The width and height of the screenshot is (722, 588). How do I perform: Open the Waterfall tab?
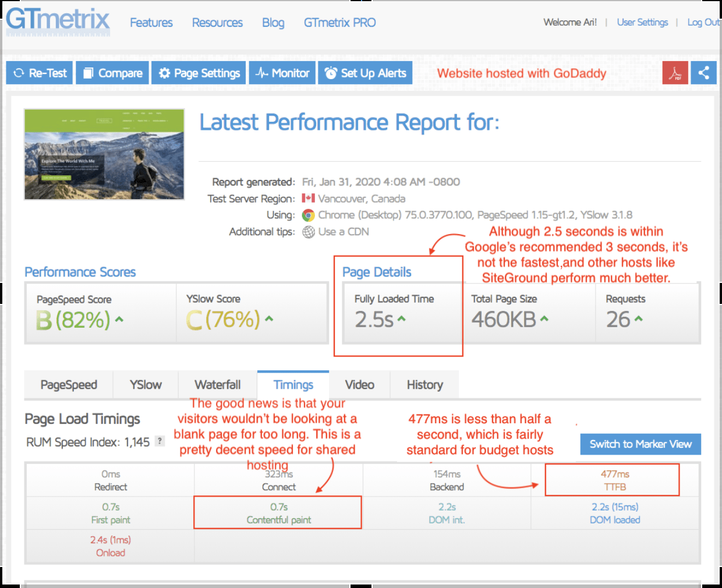pos(217,385)
